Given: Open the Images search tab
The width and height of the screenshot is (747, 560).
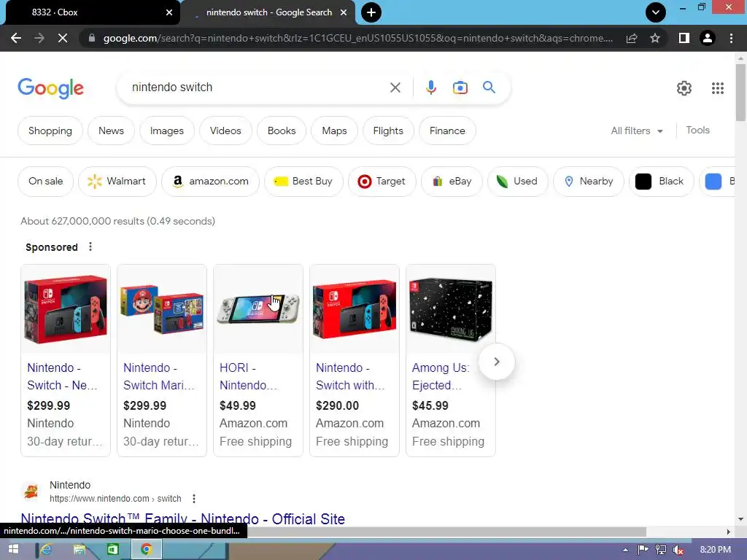Looking at the screenshot, I should tap(167, 131).
